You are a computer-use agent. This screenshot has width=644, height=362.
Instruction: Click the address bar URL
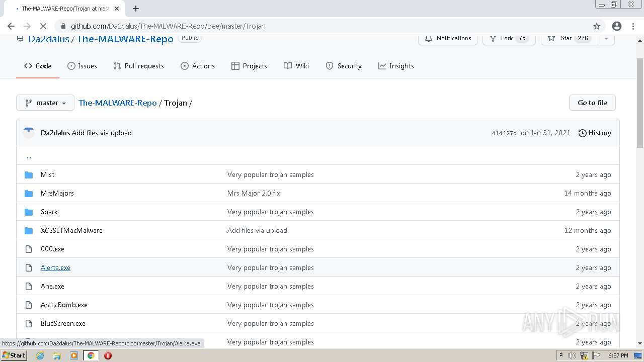tap(168, 26)
